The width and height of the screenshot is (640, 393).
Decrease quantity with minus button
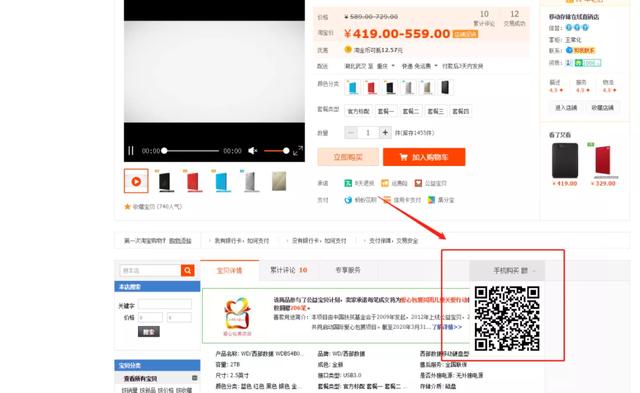coord(351,133)
